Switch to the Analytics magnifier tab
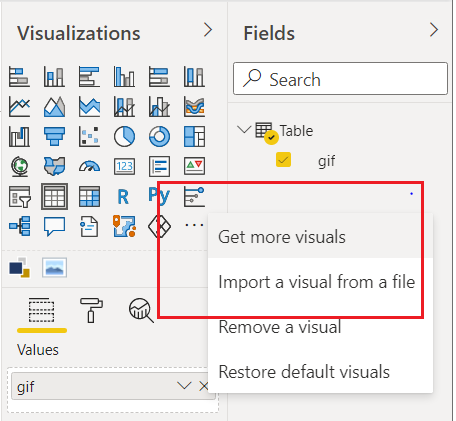Screen dimensions: 456x421 click(x=141, y=310)
